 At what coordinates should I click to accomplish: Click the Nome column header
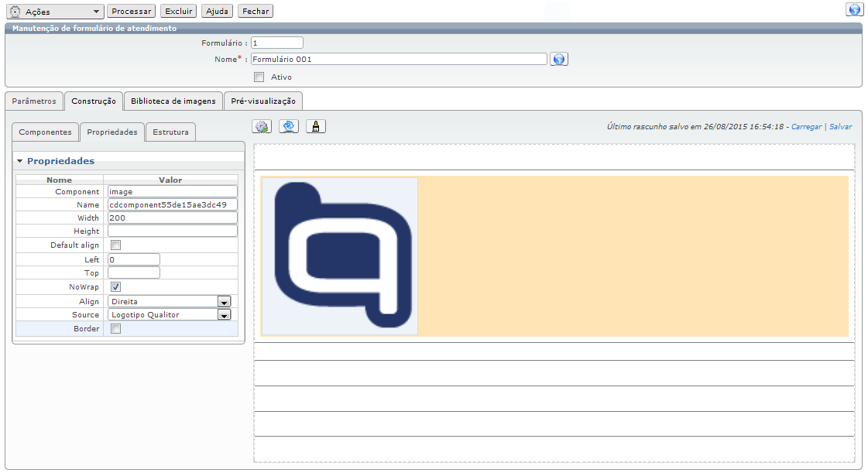(59, 180)
